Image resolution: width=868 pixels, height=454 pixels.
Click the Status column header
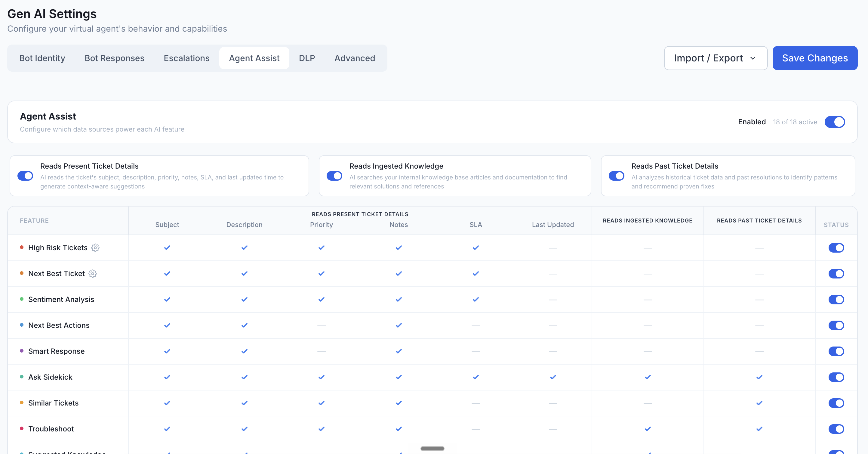coord(836,225)
